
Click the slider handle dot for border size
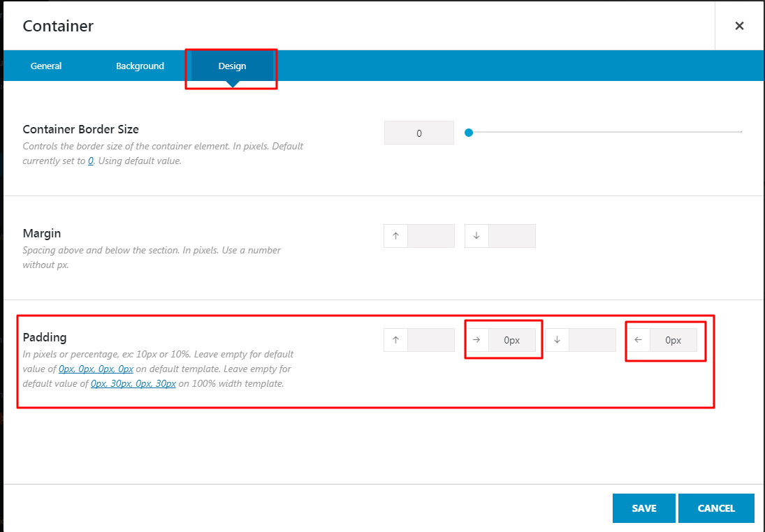click(469, 132)
